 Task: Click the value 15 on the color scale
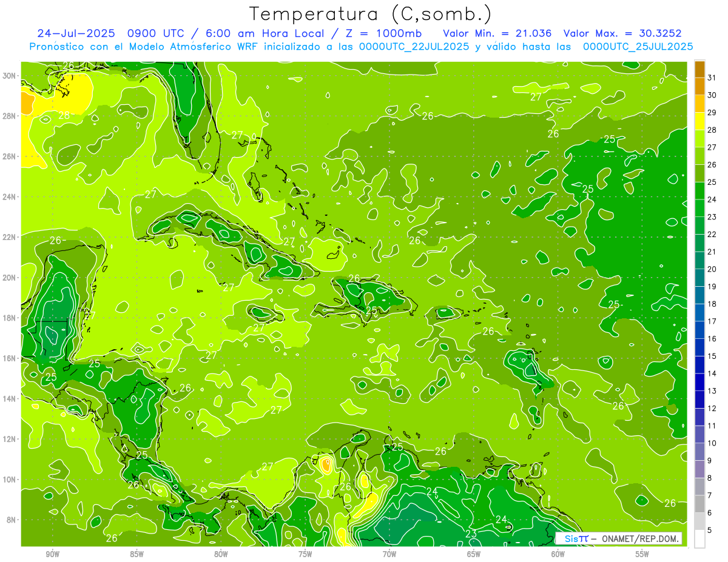click(x=712, y=356)
